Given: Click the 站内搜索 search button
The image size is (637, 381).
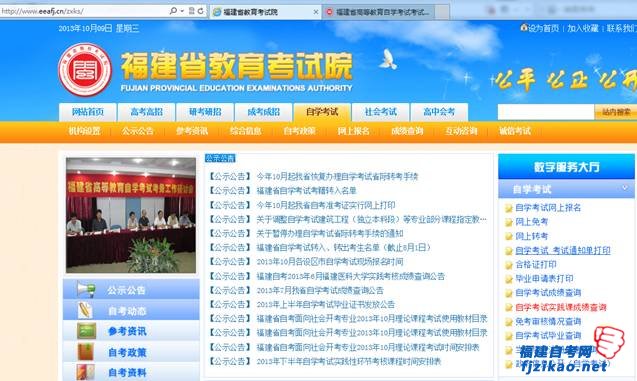Looking at the screenshot, I should tap(616, 112).
